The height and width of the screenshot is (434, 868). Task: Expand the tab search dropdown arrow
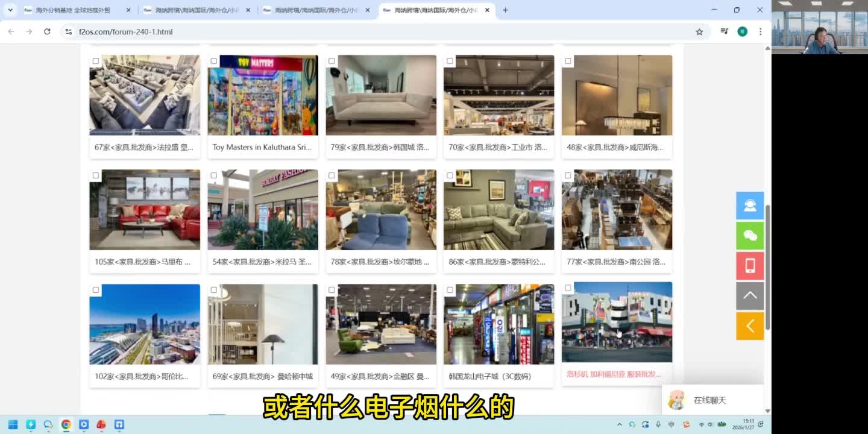pos(10,10)
